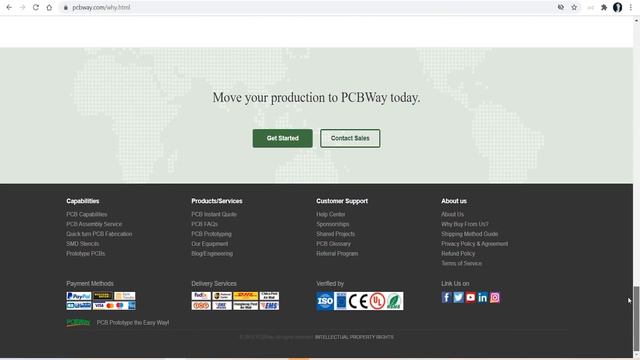640x360 pixels.
Task: Open the Extensions puzzle piece icon
Action: 604,7
